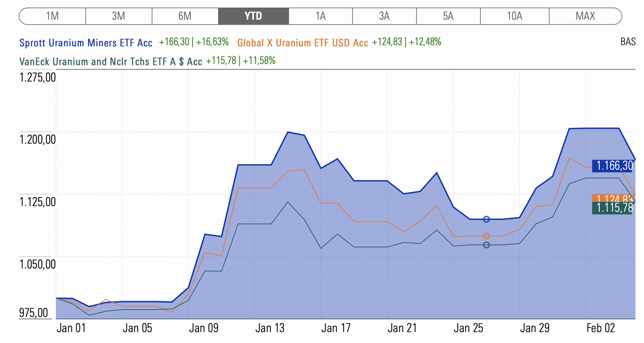Select the 10A period tab
The image size is (644, 343).
coord(515,16)
